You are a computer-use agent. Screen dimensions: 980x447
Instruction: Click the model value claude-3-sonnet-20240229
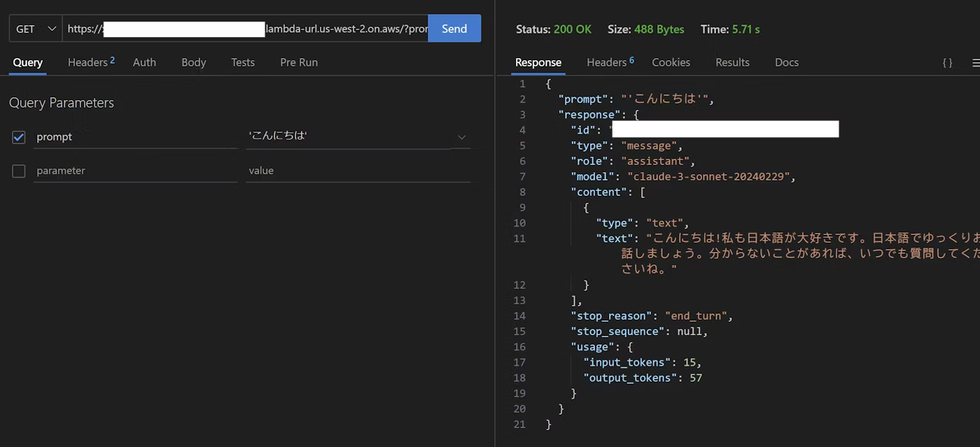point(708,177)
